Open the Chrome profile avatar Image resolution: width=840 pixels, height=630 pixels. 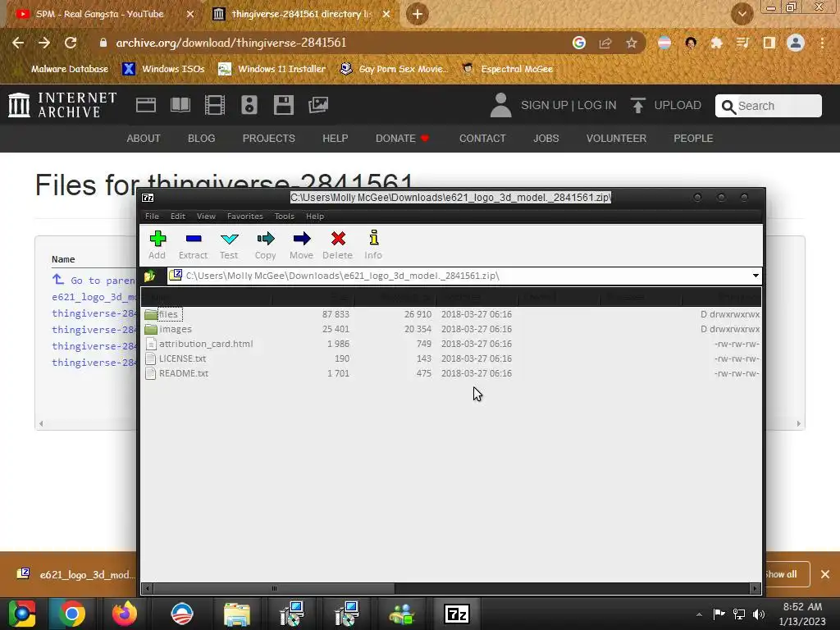pyautogui.click(x=796, y=43)
